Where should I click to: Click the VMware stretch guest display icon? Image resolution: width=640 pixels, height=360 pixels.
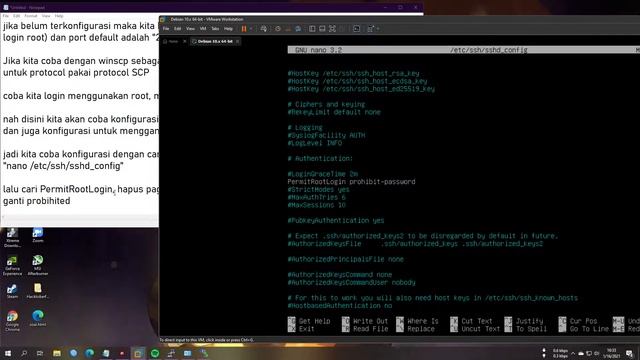(x=371, y=29)
